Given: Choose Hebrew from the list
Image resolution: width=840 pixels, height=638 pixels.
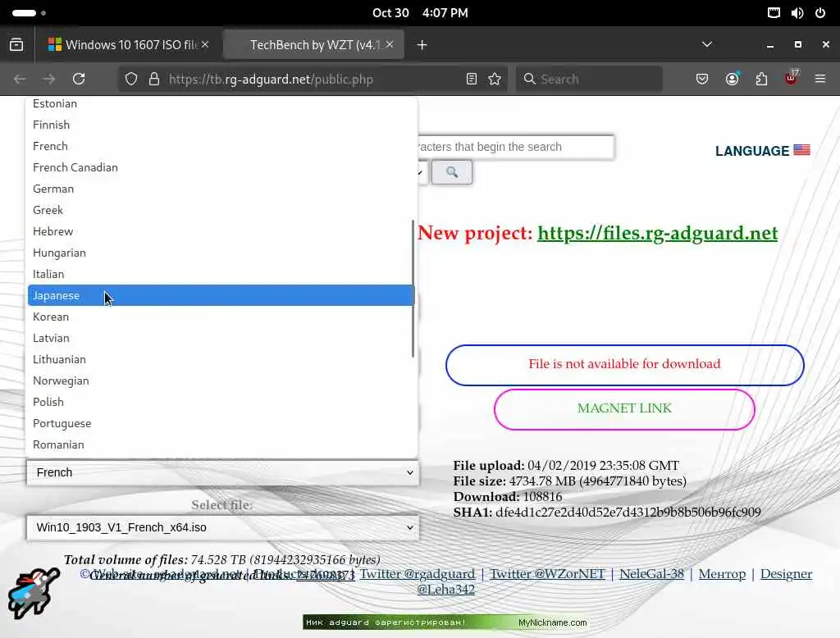Looking at the screenshot, I should pos(221,231).
